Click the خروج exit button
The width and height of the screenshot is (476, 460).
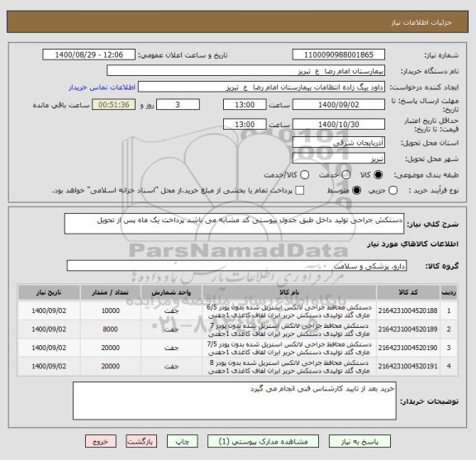[x=101, y=442]
